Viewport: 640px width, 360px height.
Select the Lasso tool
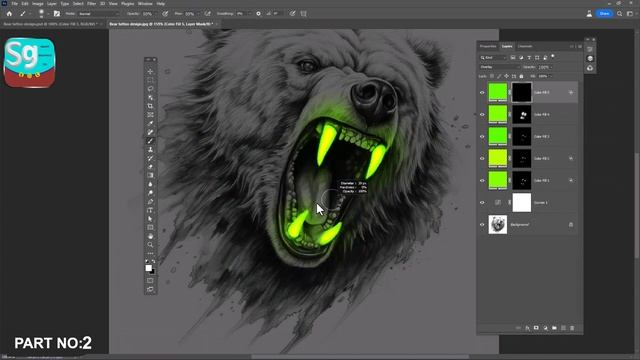tap(150, 89)
